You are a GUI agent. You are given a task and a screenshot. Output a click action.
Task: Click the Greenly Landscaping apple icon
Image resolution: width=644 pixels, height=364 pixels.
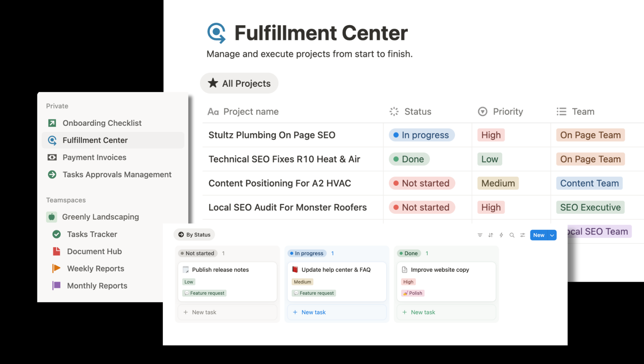tap(52, 217)
